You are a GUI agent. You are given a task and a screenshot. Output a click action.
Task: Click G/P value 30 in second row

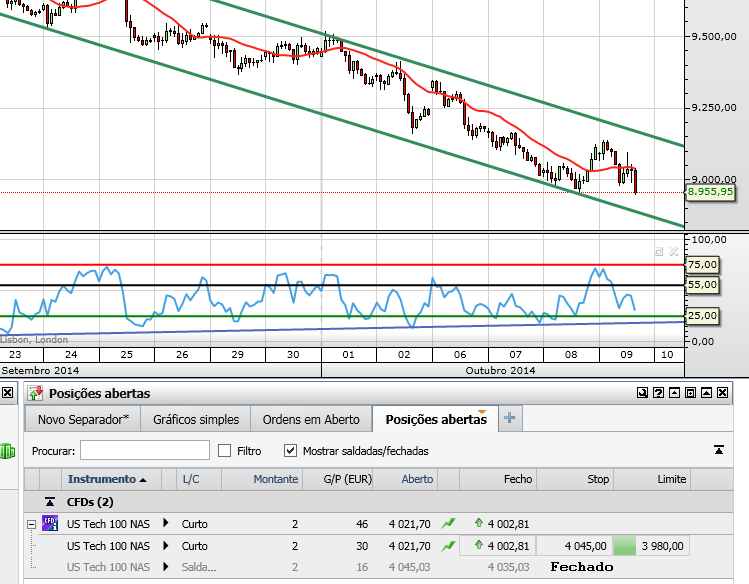pos(362,546)
